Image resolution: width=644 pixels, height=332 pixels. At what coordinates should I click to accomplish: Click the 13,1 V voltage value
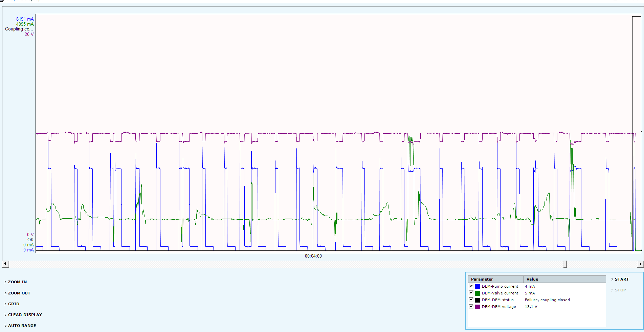pos(531,307)
